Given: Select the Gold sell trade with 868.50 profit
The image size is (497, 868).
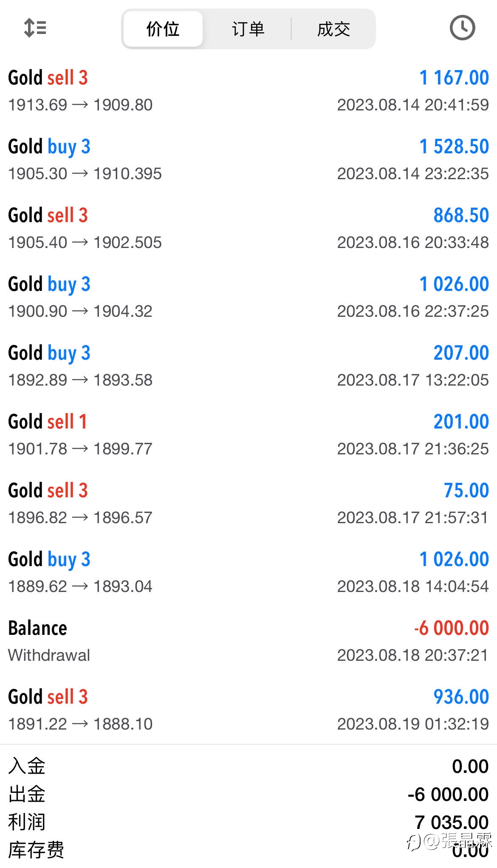Looking at the screenshot, I should point(248,228).
